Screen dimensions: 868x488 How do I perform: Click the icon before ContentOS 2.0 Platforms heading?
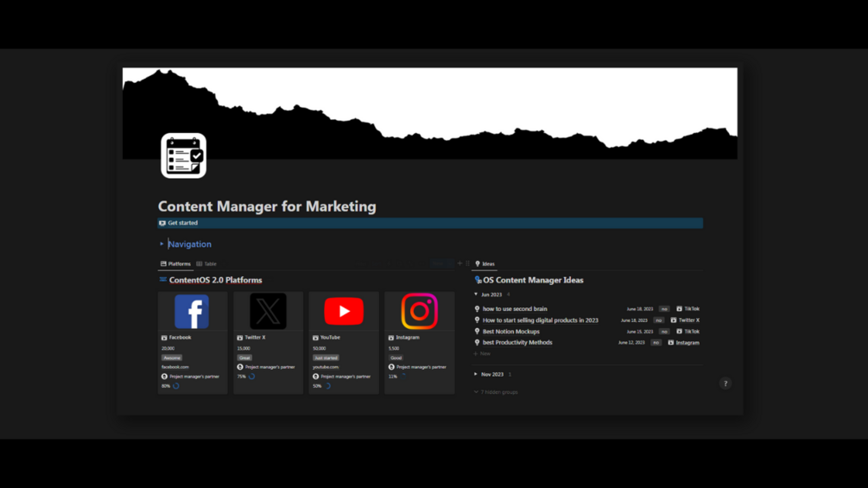(162, 280)
